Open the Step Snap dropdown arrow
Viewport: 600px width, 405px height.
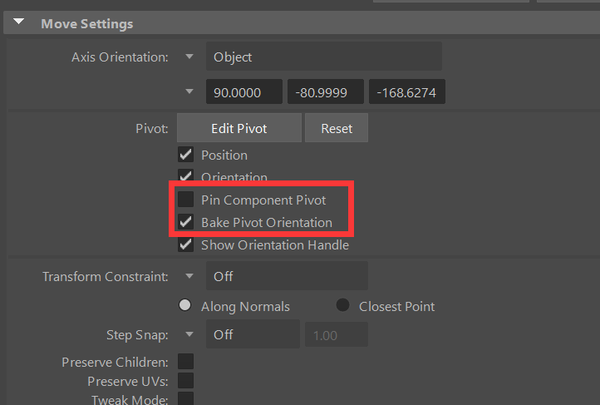(189, 334)
